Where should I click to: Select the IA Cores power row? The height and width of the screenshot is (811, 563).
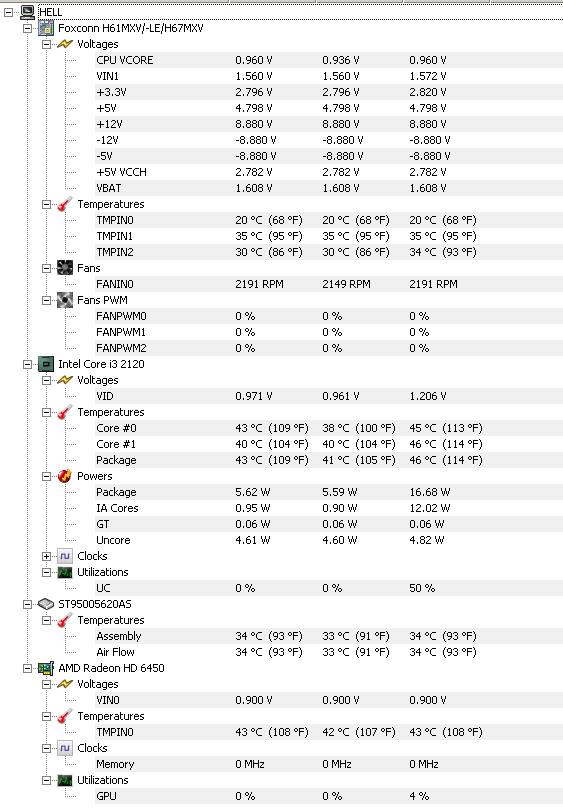point(328,508)
